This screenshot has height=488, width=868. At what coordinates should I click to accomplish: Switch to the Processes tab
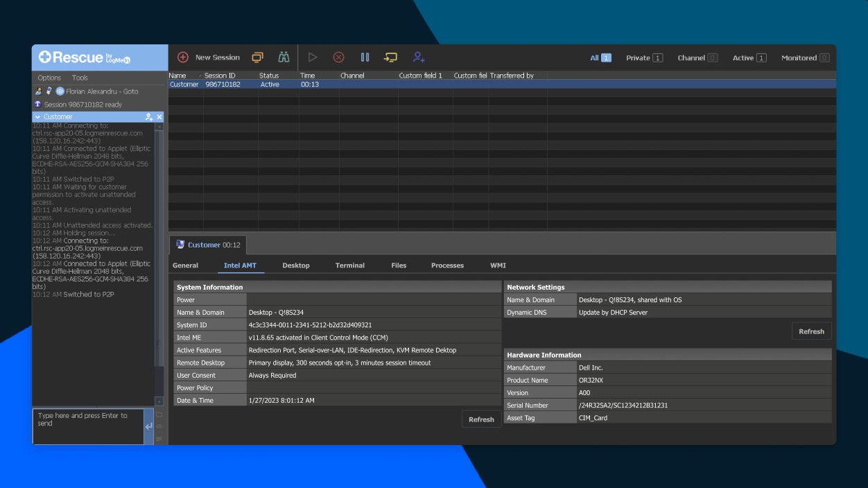[447, 265]
